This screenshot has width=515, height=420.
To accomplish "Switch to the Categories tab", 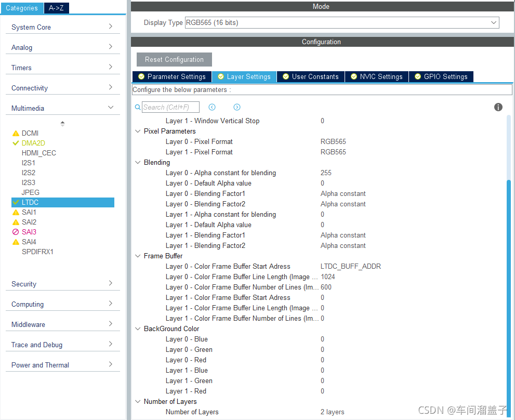I will pos(22,8).
